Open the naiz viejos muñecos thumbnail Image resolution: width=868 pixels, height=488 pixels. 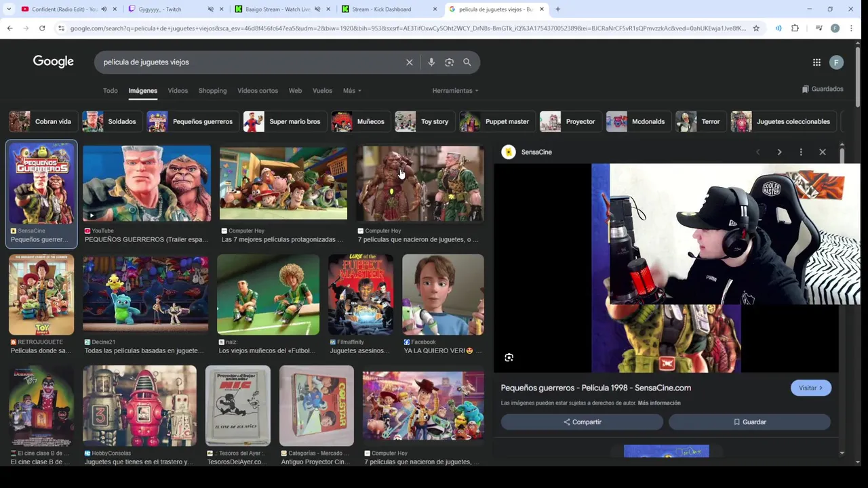pos(268,294)
